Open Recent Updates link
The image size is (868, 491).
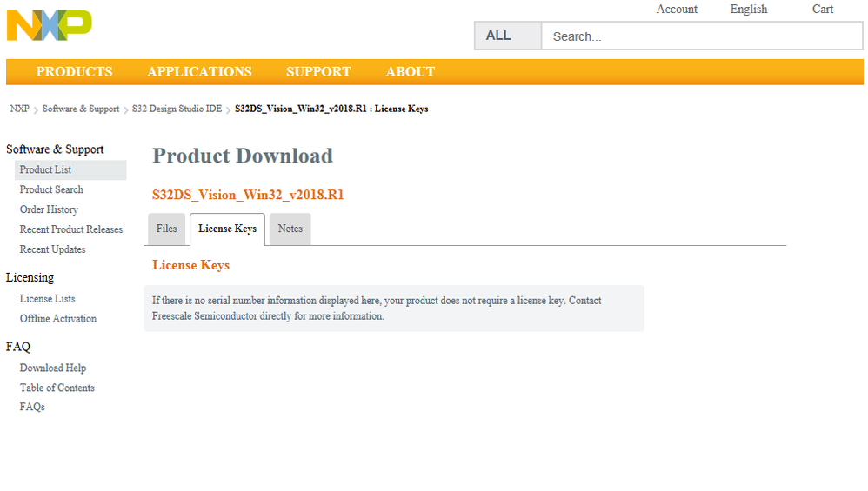point(52,249)
